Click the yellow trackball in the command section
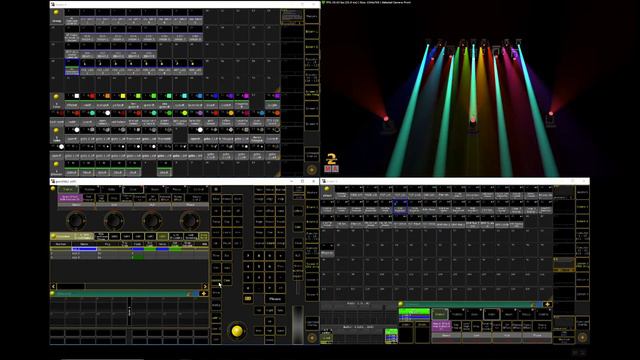Viewport: 640px width, 360px height. click(x=237, y=331)
